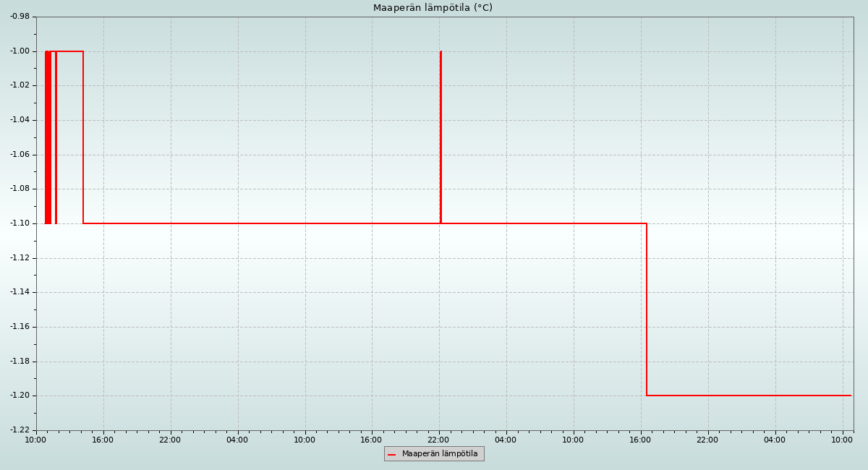Click the top of the isolated red spike
The width and height of the screenshot is (868, 470).
tap(441, 53)
